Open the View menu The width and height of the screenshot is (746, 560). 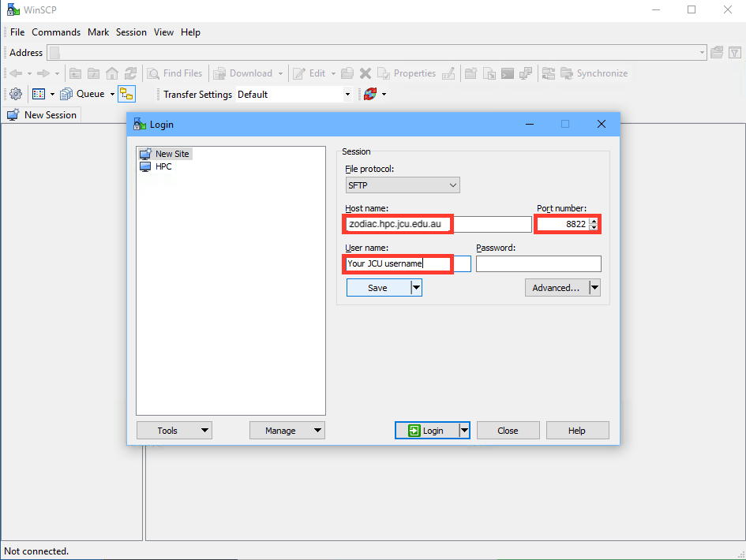[163, 32]
